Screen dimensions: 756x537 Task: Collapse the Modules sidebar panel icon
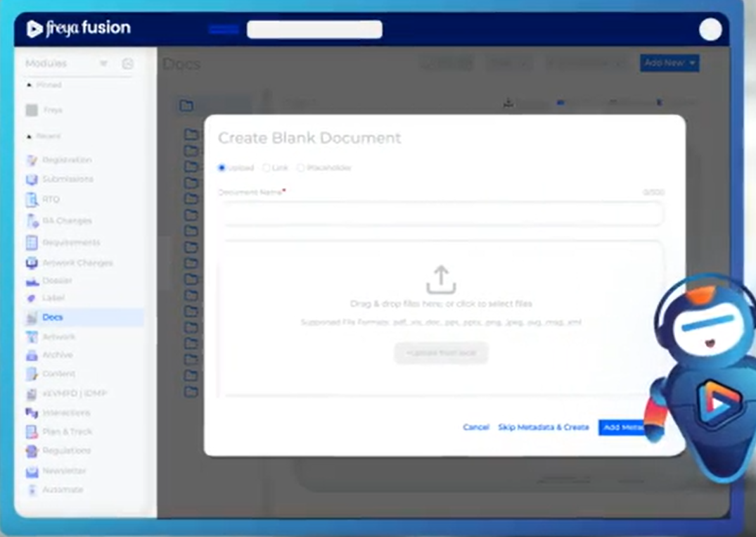click(128, 63)
